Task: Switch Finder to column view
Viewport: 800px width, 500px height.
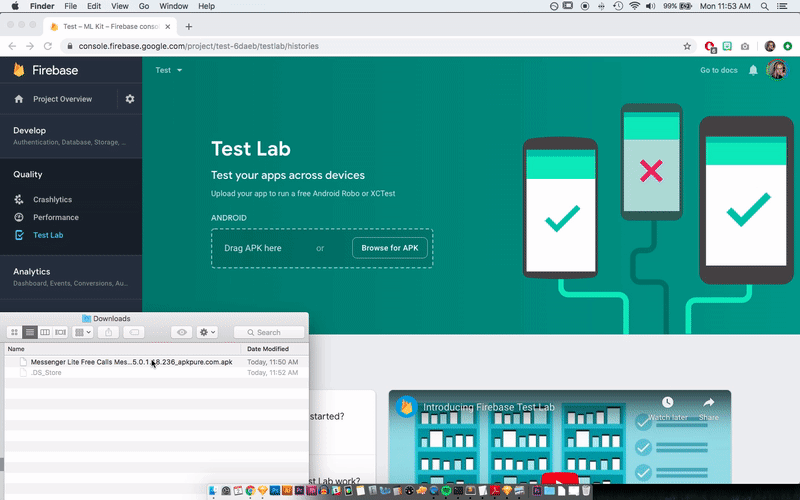Action: pyautogui.click(x=45, y=332)
